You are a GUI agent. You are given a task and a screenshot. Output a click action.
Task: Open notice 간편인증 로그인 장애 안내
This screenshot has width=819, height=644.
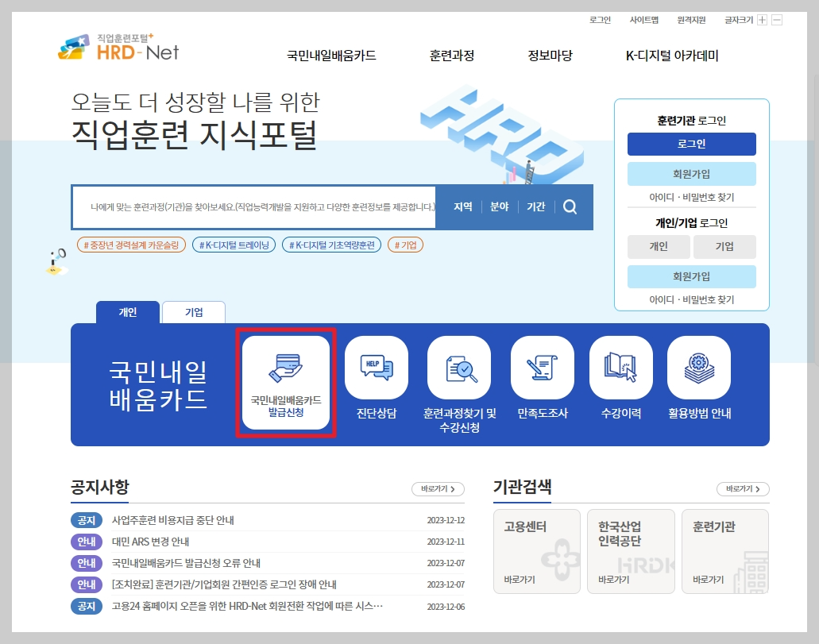click(224, 584)
